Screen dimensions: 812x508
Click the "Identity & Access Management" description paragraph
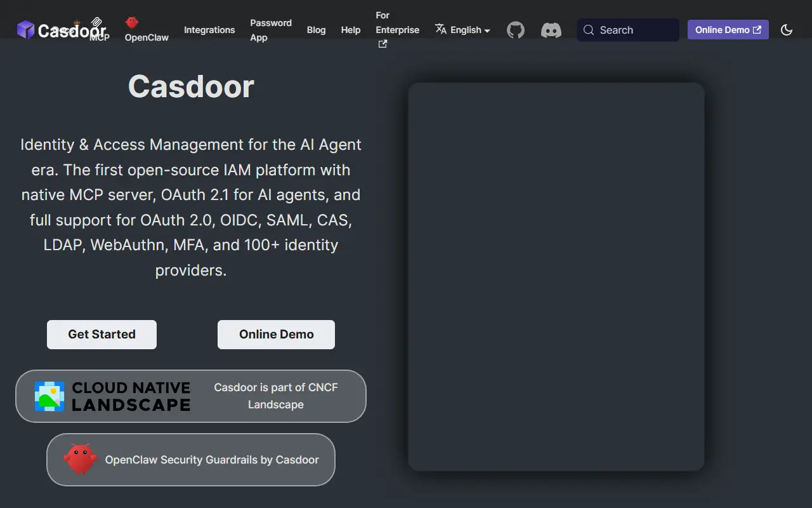[x=191, y=207]
